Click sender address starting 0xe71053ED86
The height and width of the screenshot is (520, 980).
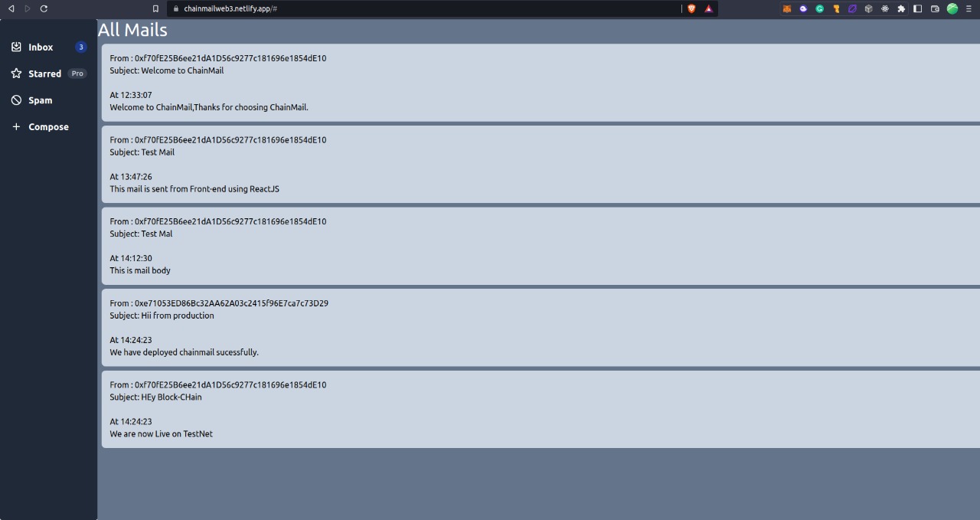[x=231, y=303]
